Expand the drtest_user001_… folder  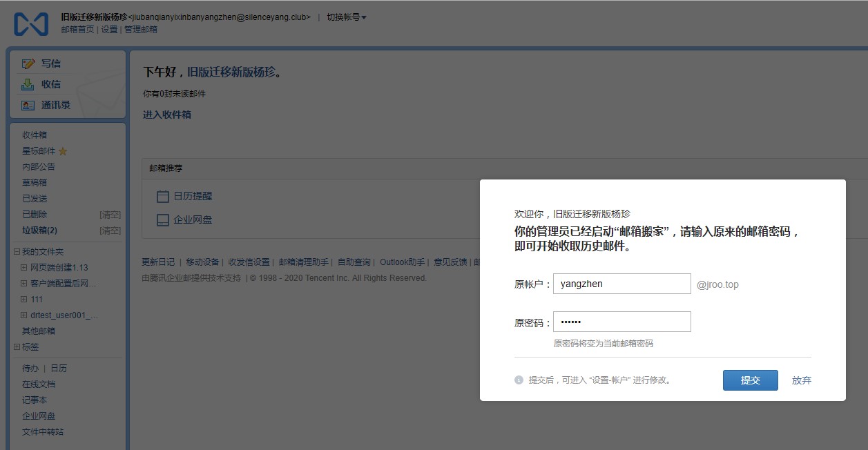24,315
